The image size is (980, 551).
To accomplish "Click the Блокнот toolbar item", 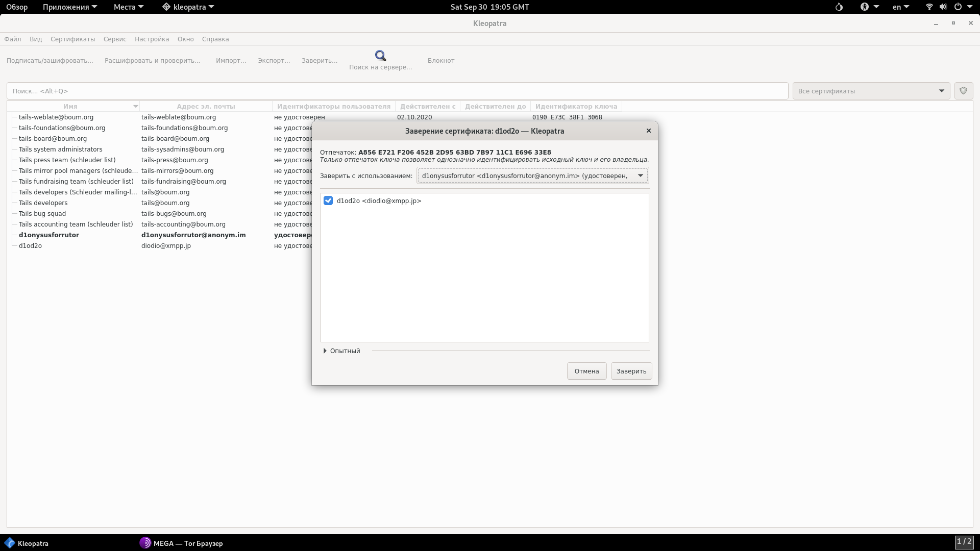I will pyautogui.click(x=440, y=61).
